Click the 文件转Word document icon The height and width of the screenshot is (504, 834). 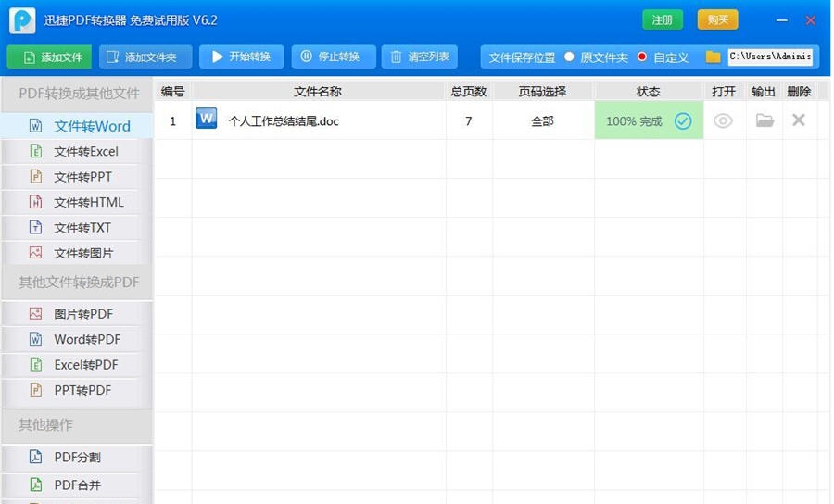coord(35,126)
